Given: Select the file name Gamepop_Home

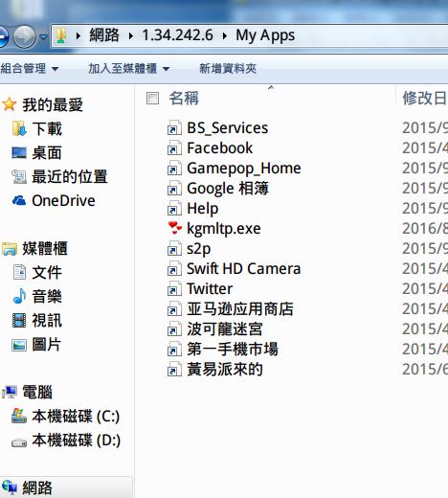Looking at the screenshot, I should pyautogui.click(x=244, y=169).
